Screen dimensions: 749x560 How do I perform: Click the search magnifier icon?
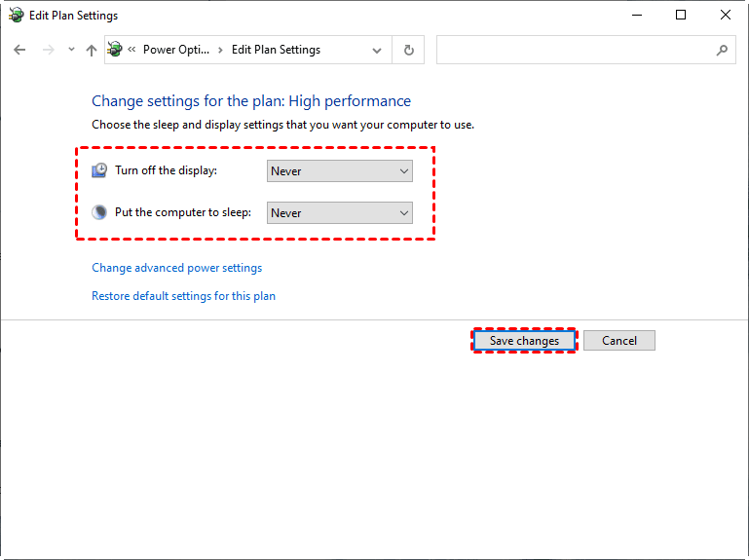(x=722, y=50)
